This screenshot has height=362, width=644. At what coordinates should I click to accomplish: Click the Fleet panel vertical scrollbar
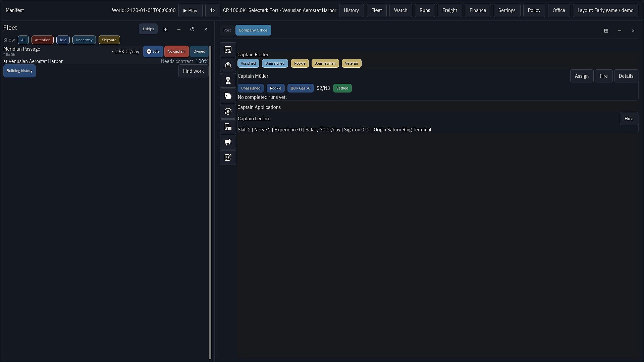210,202
